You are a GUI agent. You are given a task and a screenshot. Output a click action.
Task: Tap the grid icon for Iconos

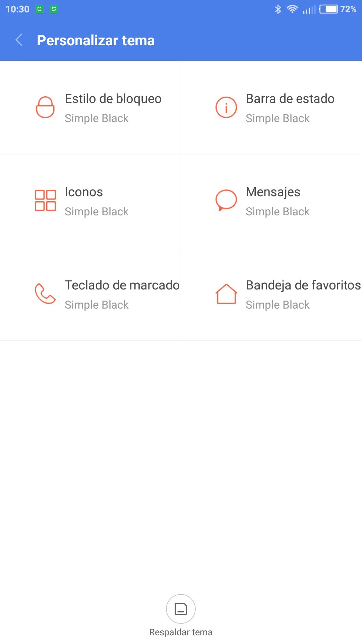45,201
